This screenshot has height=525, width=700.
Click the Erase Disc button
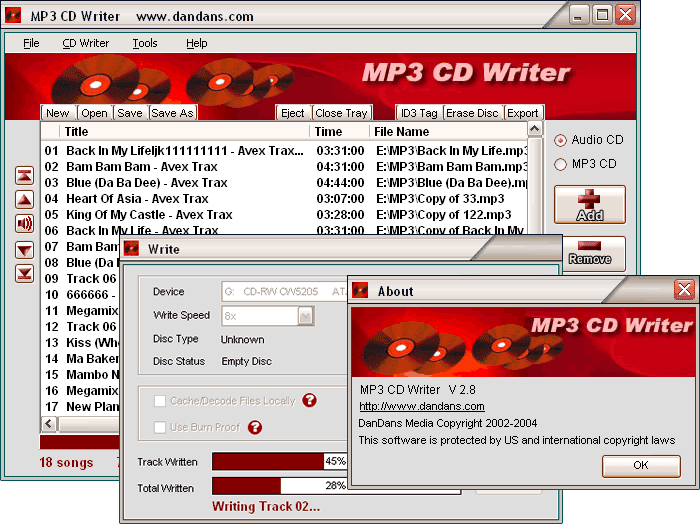pyautogui.click(x=473, y=113)
